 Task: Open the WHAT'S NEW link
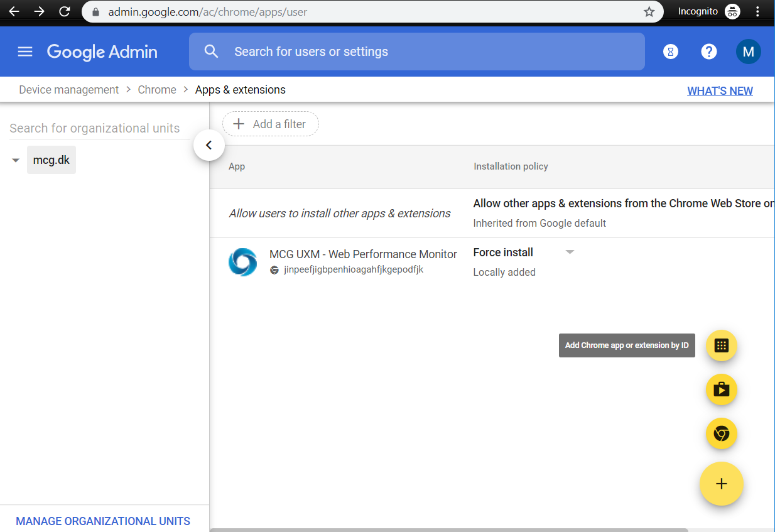(720, 91)
